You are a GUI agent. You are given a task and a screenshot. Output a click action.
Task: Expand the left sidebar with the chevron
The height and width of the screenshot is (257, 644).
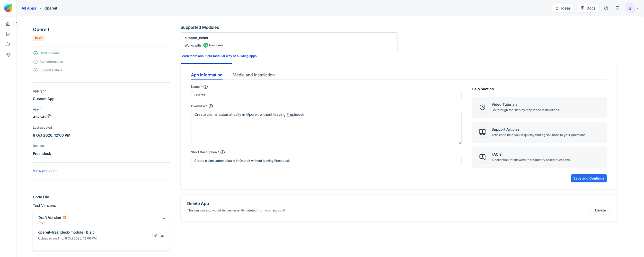pos(16,23)
